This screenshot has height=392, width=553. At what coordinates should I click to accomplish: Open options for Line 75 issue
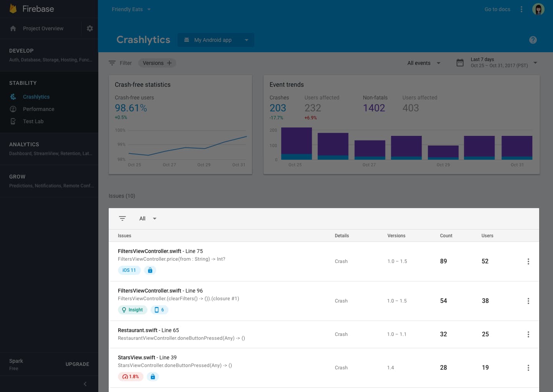528,261
